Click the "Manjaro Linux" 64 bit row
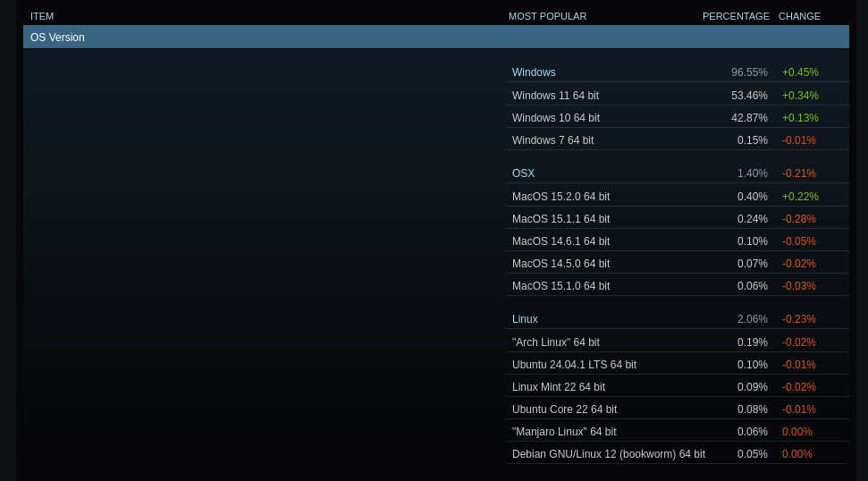Screen dimensions: 868x481 click(677, 431)
